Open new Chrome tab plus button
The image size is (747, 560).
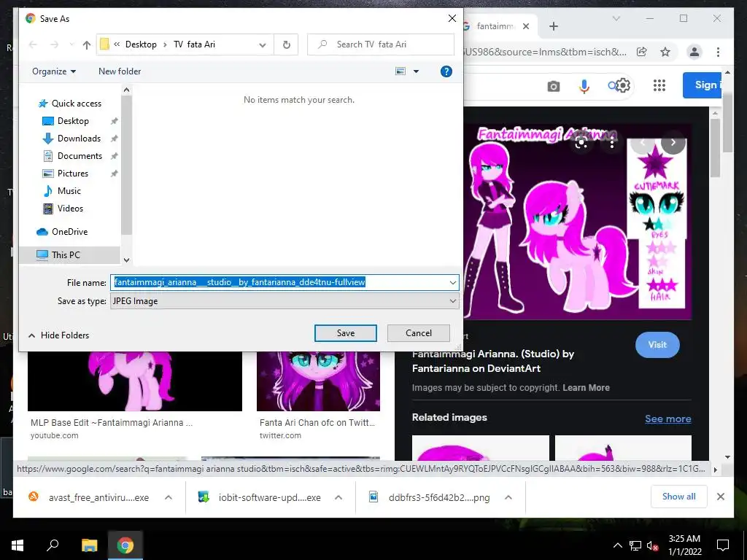click(553, 26)
